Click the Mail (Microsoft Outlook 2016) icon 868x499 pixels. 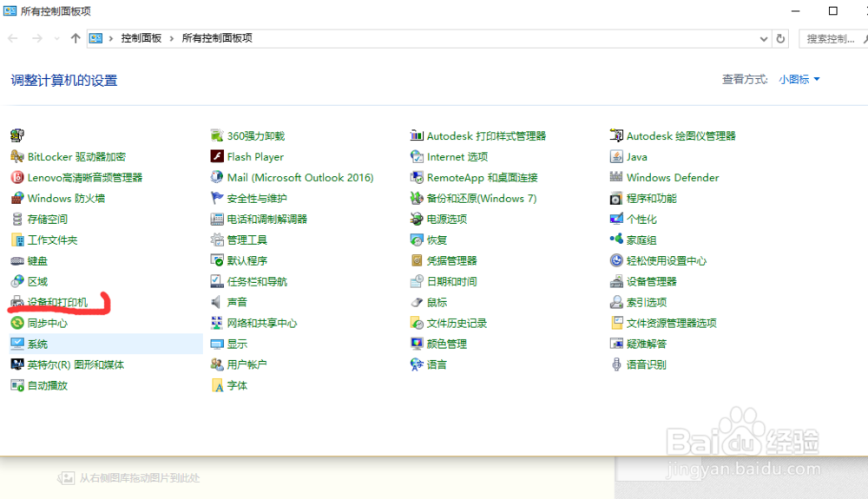pyautogui.click(x=217, y=178)
